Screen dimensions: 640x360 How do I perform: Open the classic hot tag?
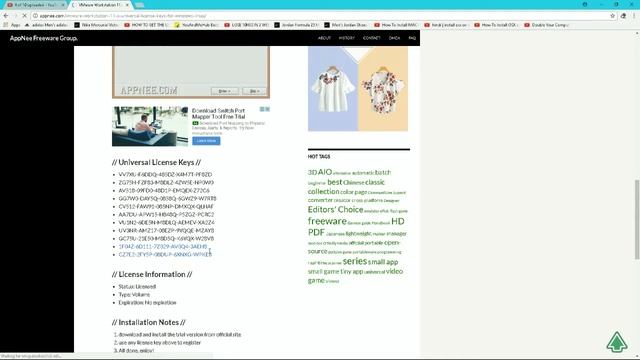coord(375,182)
